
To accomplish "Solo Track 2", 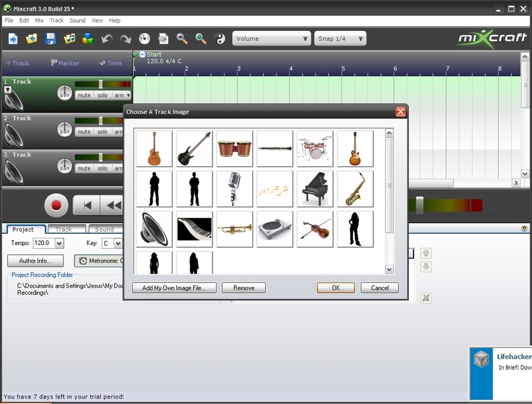I will [102, 132].
